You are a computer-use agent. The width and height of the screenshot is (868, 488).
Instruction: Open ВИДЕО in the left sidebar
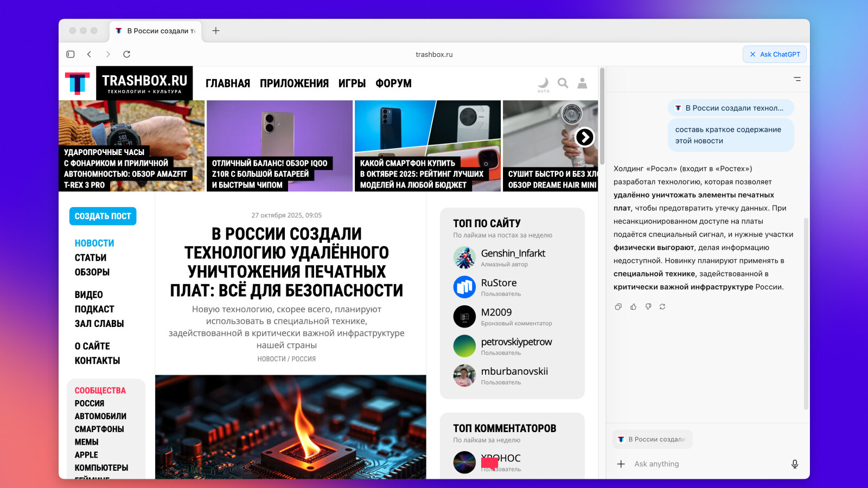tap(89, 295)
